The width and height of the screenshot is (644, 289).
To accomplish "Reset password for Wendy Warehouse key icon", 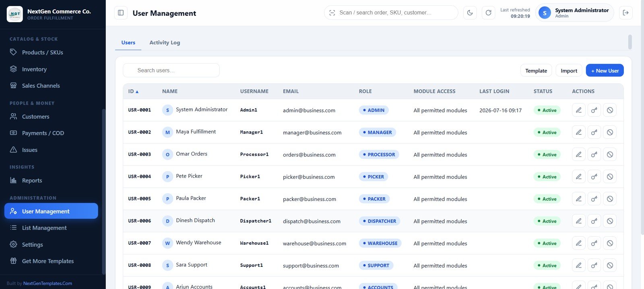I will (x=594, y=243).
